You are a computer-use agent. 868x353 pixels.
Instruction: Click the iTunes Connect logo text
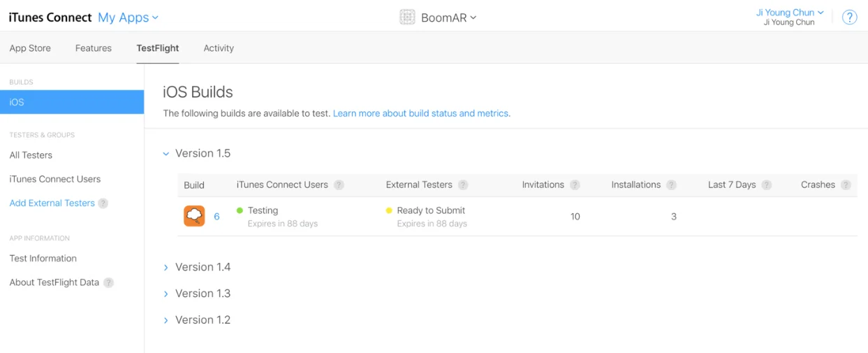(50, 17)
